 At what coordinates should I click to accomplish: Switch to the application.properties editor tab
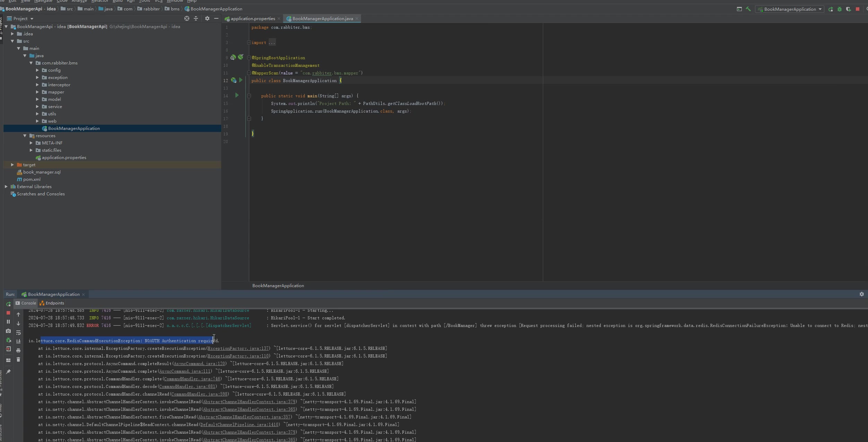point(252,19)
